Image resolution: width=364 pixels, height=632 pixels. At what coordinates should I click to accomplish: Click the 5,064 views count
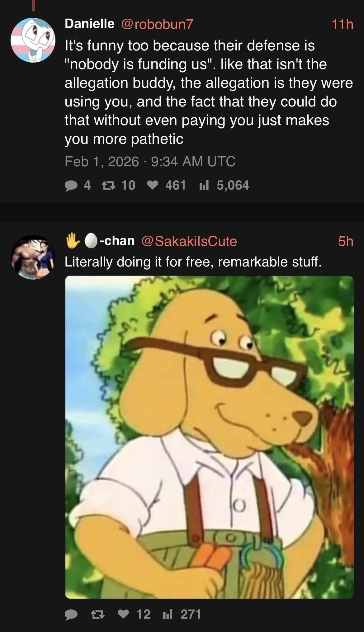pos(233,185)
